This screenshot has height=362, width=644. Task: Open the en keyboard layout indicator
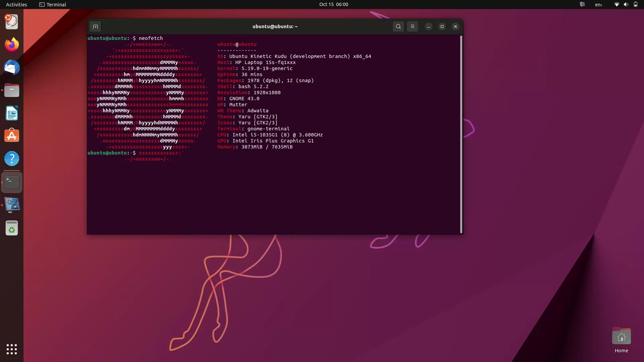[599, 4]
